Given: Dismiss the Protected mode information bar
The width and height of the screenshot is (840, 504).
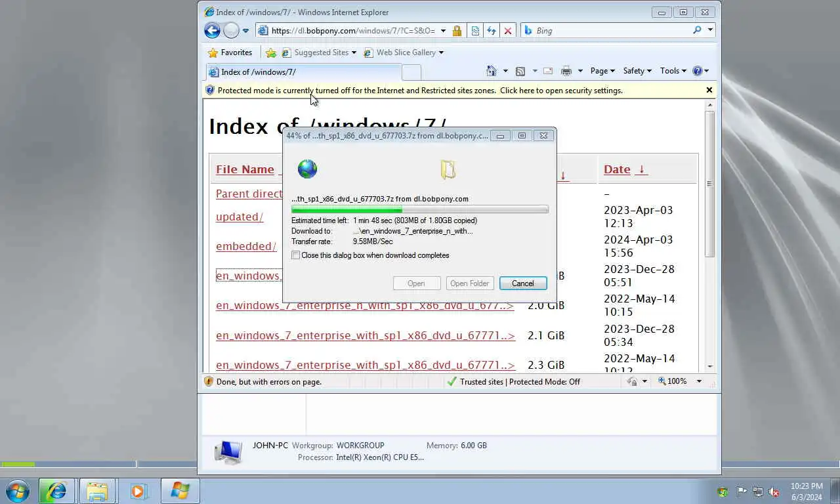Looking at the screenshot, I should 709,90.
